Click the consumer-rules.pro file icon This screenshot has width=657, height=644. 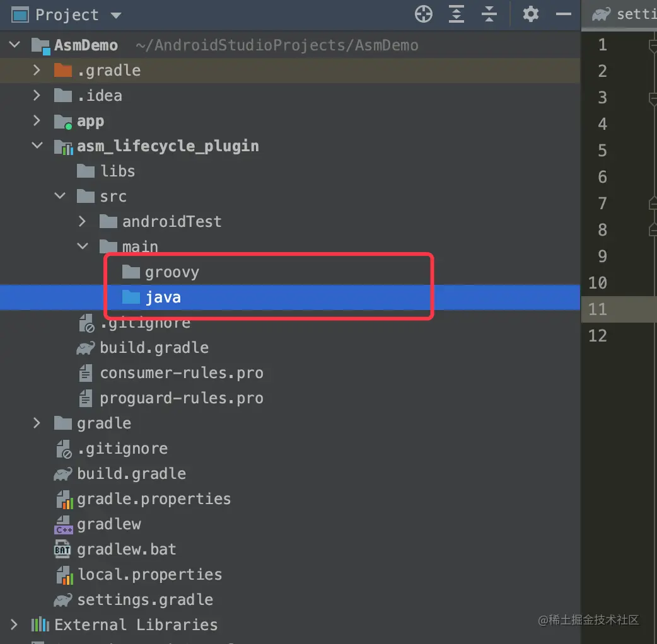[86, 372]
